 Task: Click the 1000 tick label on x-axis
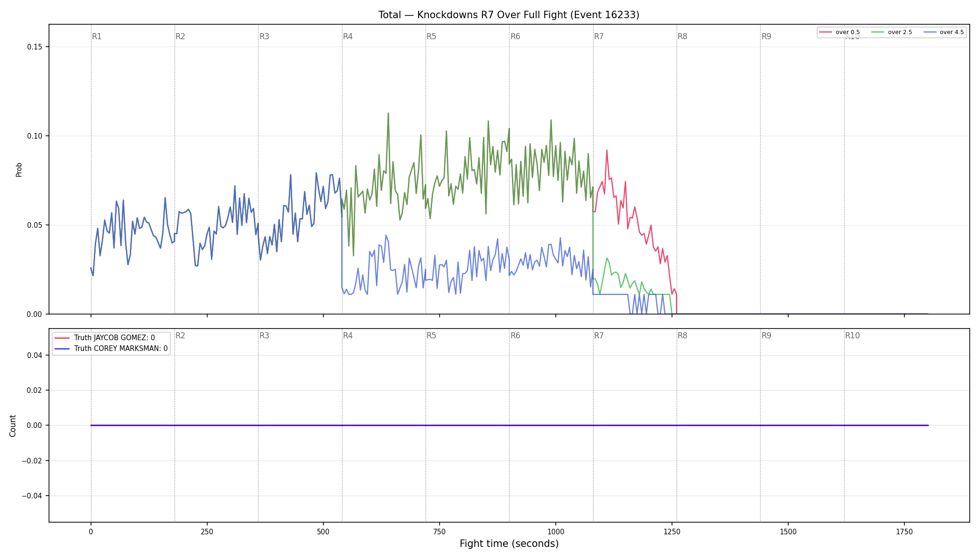[555, 532]
